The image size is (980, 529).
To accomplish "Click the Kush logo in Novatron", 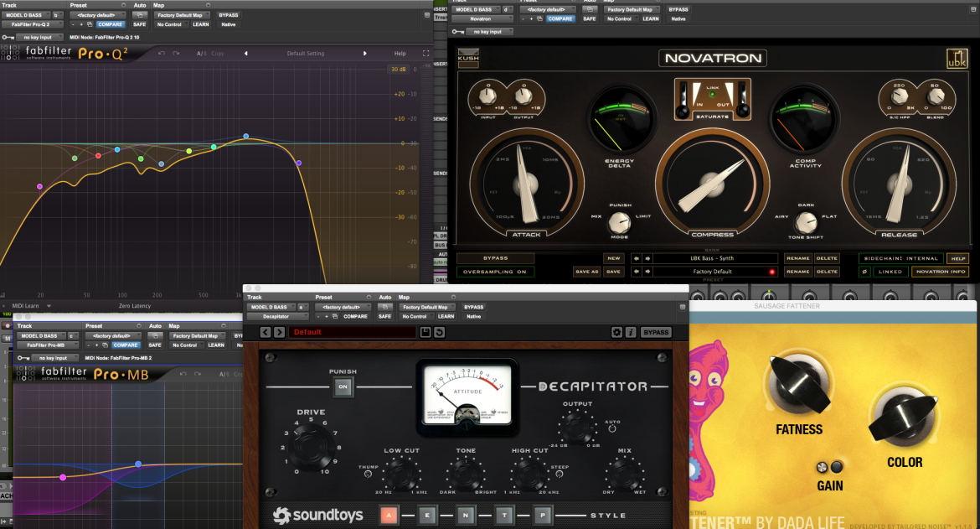I will [468, 58].
